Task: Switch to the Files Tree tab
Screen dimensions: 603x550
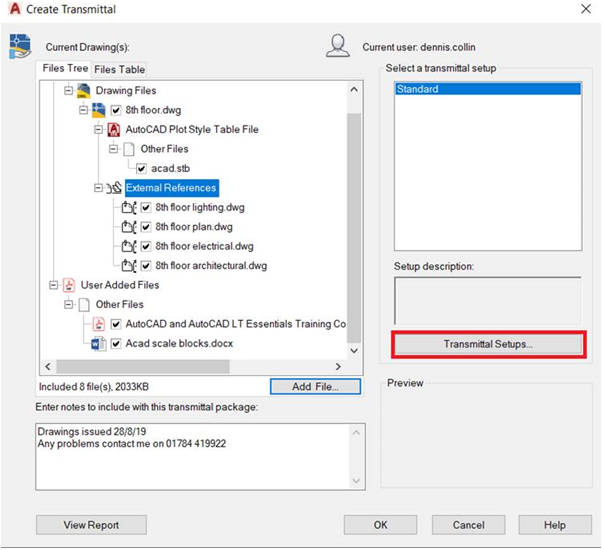Action: click(65, 68)
